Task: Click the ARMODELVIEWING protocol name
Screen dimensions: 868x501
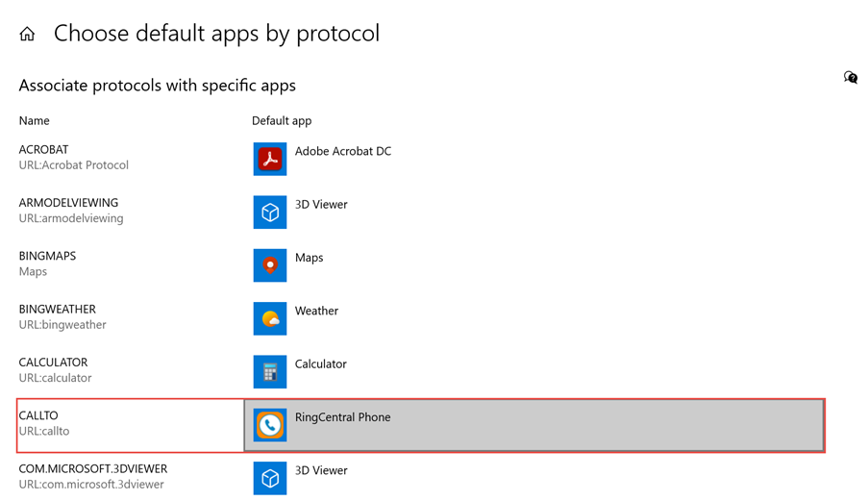Action: pos(68,203)
